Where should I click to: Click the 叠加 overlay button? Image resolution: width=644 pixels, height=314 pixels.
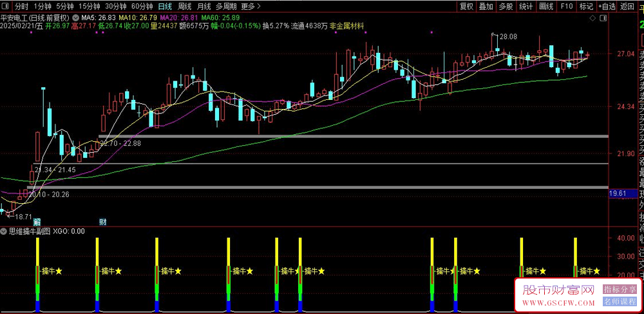point(486,6)
